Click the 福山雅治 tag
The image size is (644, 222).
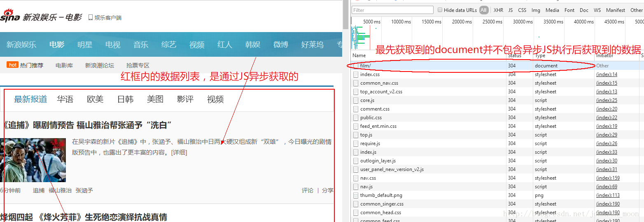pos(60,190)
